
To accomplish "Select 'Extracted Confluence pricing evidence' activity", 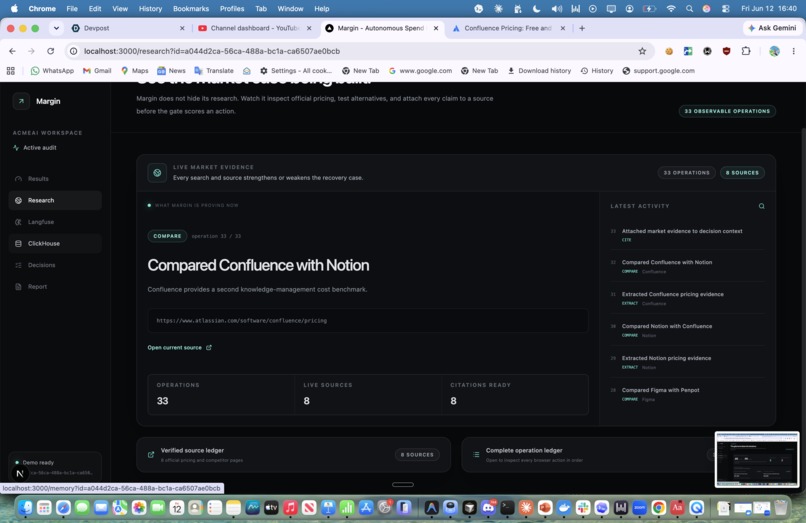I will pyautogui.click(x=687, y=298).
